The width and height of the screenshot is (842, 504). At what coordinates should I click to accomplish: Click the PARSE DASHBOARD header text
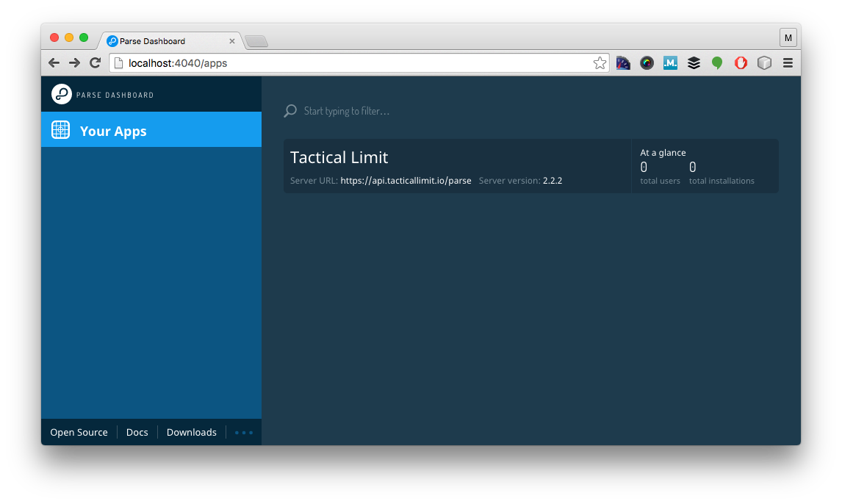[x=115, y=95]
